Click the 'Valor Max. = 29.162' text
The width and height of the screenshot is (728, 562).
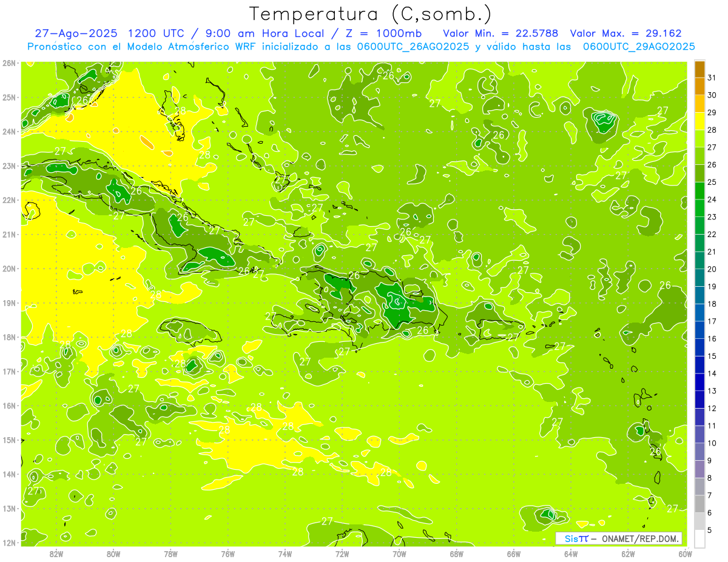pos(627,33)
